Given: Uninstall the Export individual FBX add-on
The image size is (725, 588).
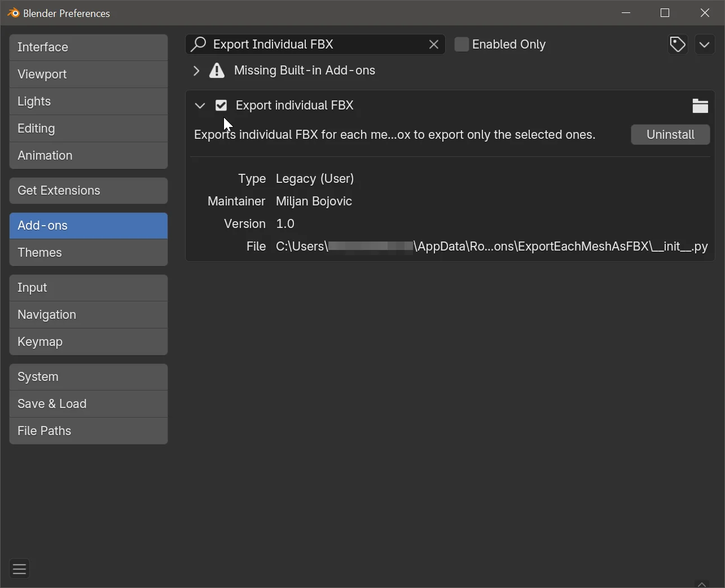Looking at the screenshot, I should 670,134.
